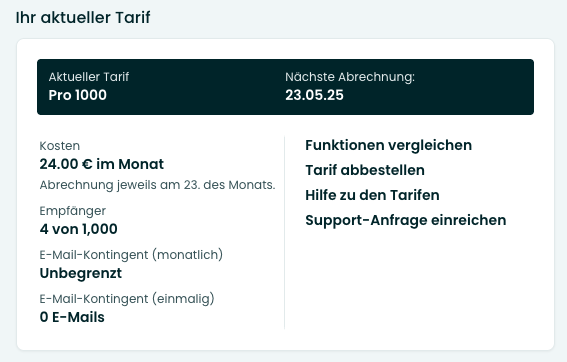
Task: Click the Empfänger label
Action: pyautogui.click(x=72, y=211)
